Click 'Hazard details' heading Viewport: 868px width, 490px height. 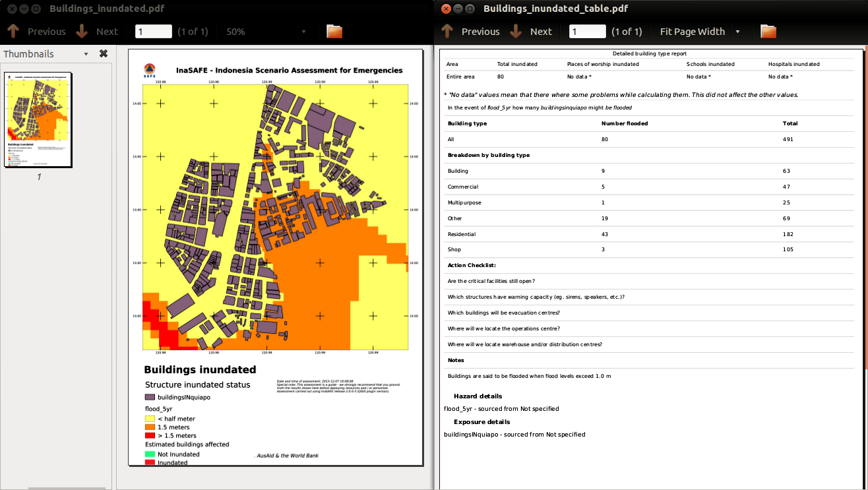click(478, 396)
